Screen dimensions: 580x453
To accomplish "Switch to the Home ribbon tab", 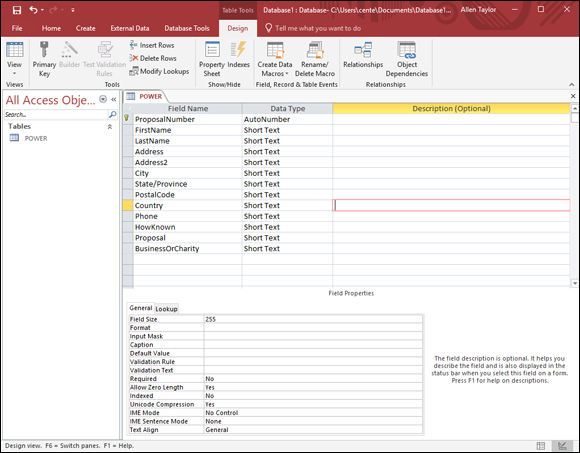I will 51,28.
